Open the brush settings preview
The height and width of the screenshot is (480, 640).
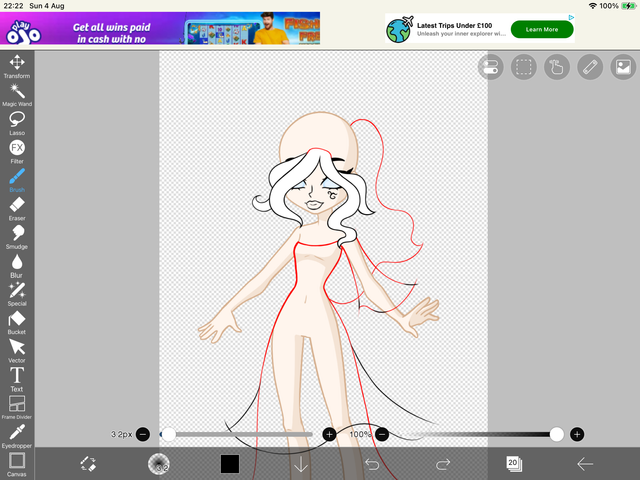[x=159, y=464]
